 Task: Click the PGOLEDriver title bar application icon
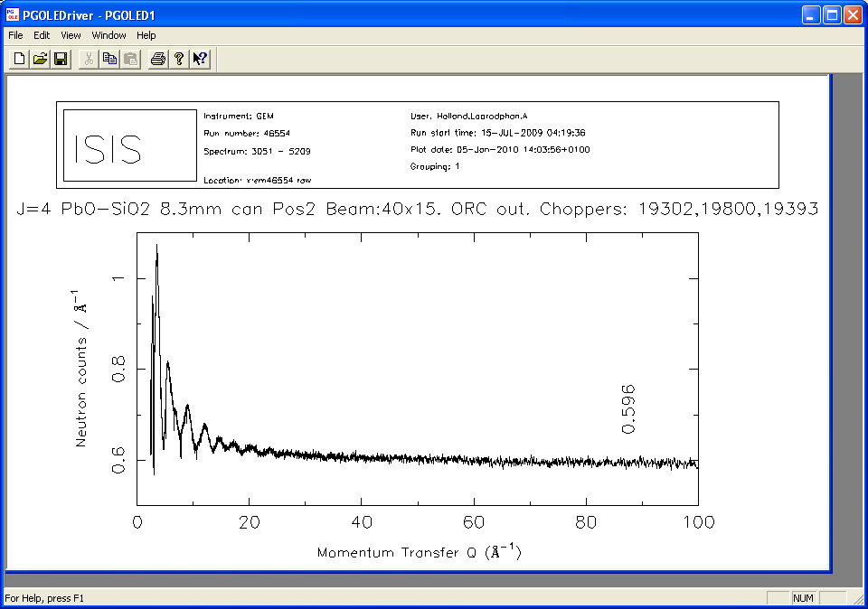(x=13, y=14)
